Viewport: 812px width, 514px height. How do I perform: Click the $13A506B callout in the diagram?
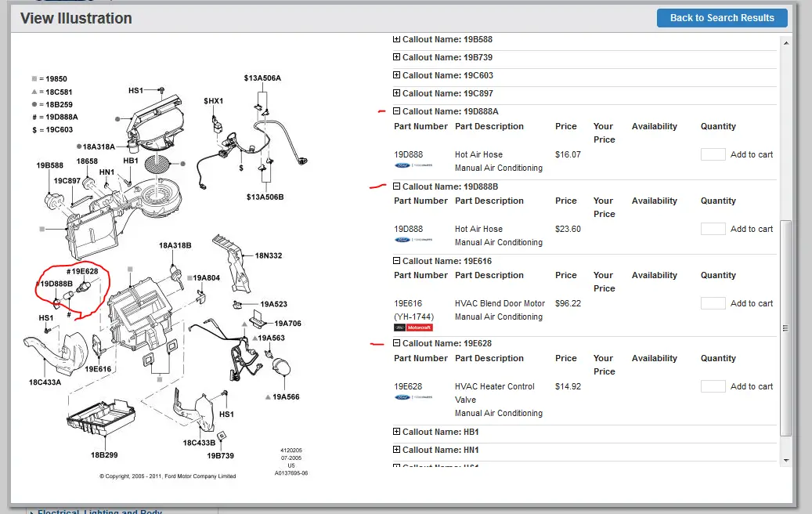(x=265, y=197)
